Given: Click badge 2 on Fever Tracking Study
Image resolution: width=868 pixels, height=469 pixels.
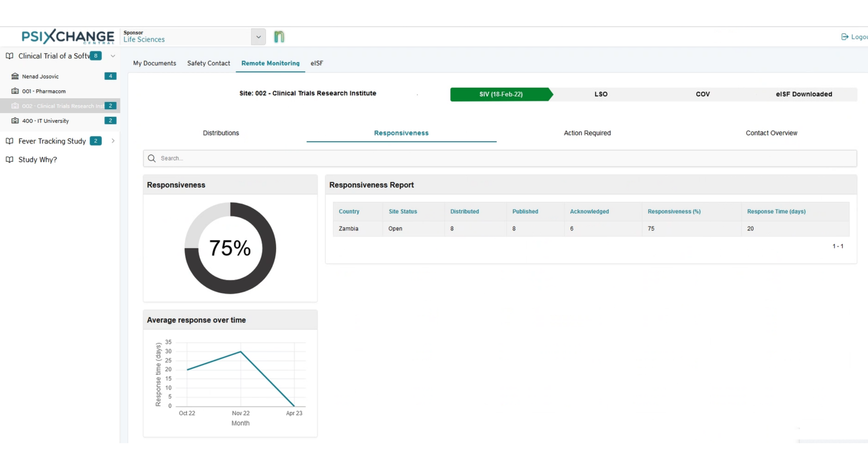Looking at the screenshot, I should click(96, 141).
